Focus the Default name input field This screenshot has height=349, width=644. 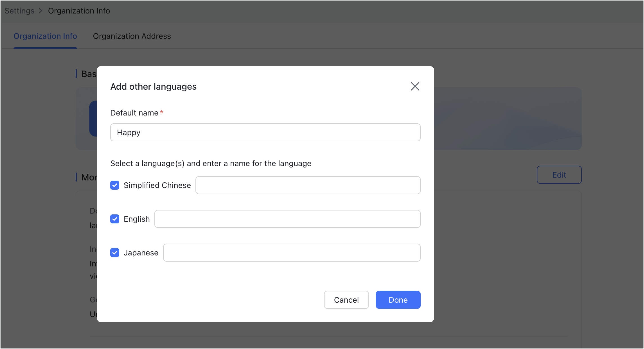(265, 132)
